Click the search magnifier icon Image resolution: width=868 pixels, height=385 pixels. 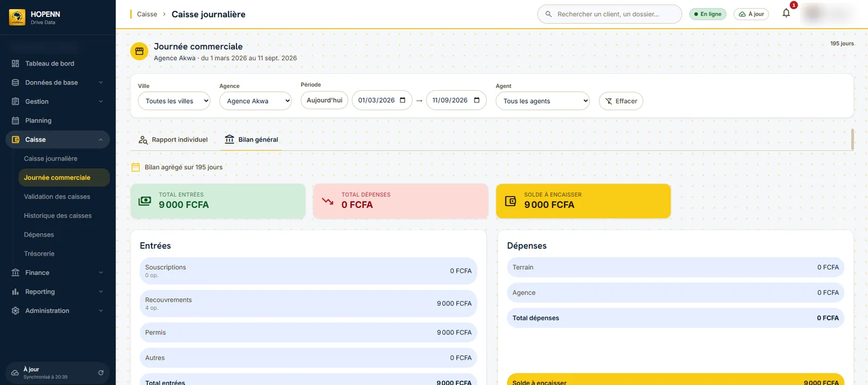(x=548, y=14)
